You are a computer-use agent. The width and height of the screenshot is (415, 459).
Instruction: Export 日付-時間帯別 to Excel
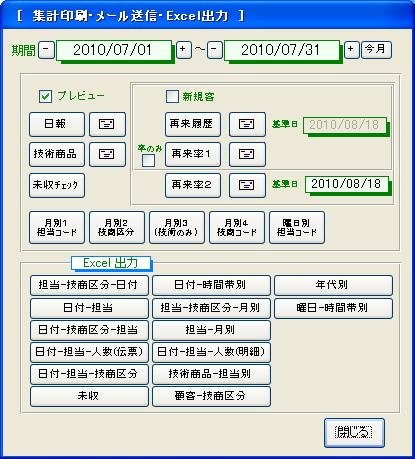(211, 285)
